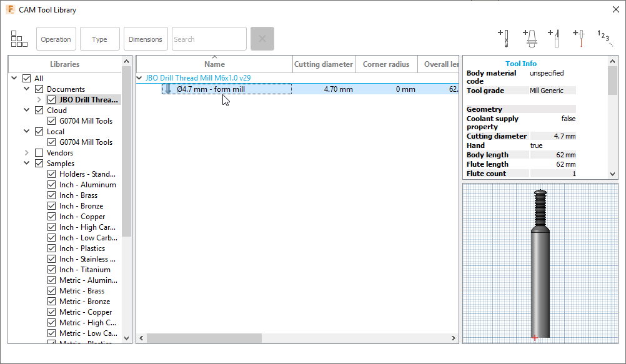Enable the Vendors library checkbox
This screenshot has height=364, width=626.
click(39, 152)
